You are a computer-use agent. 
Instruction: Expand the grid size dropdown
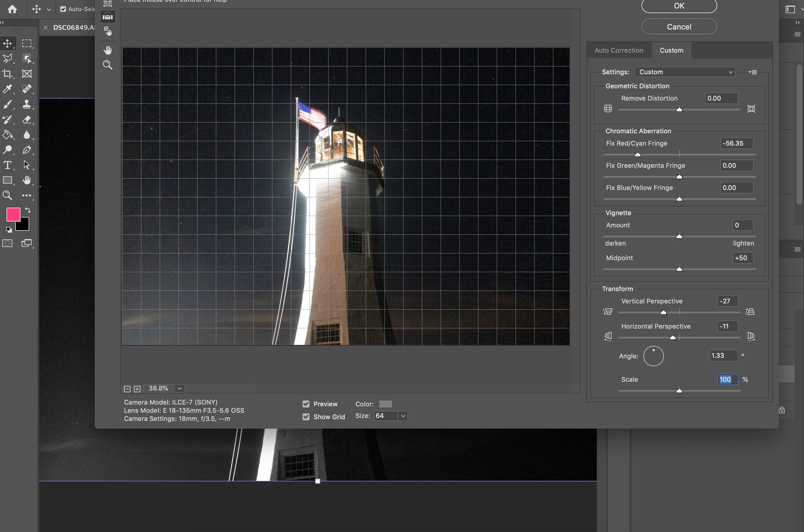[x=402, y=416]
